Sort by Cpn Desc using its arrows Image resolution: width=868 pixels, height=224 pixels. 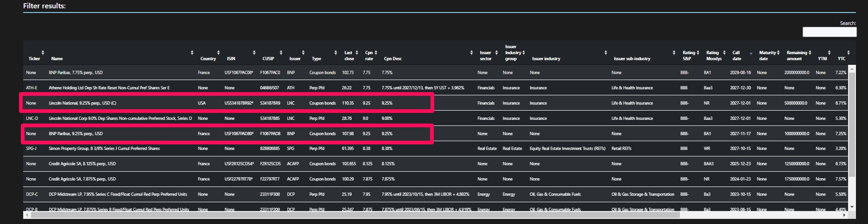[x=471, y=52]
